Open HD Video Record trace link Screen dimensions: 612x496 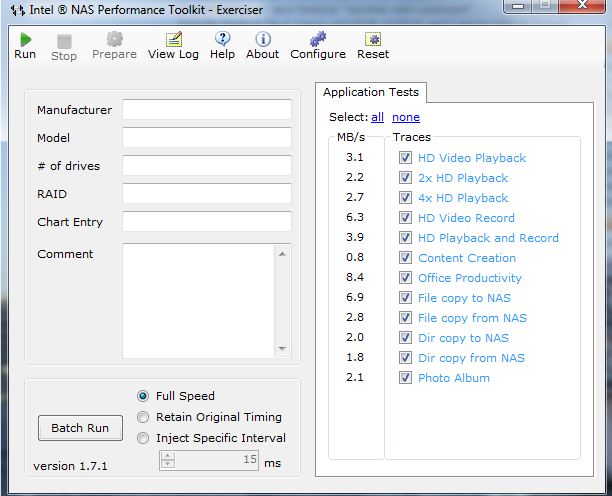[x=466, y=218]
